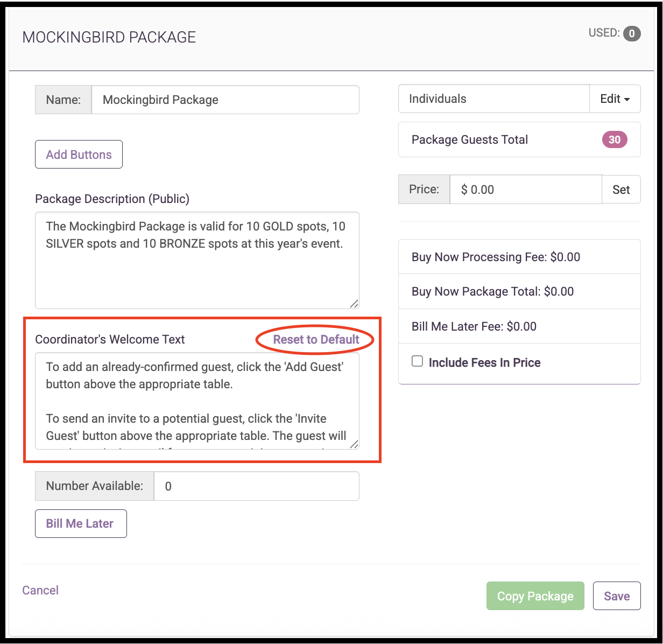This screenshot has width=663, height=644.
Task: Select the Package Guests Total row
Action: tap(519, 140)
